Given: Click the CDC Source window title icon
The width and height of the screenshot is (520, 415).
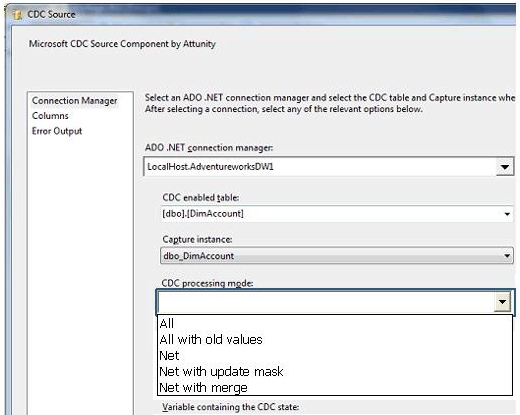Looking at the screenshot, I should [x=17, y=14].
